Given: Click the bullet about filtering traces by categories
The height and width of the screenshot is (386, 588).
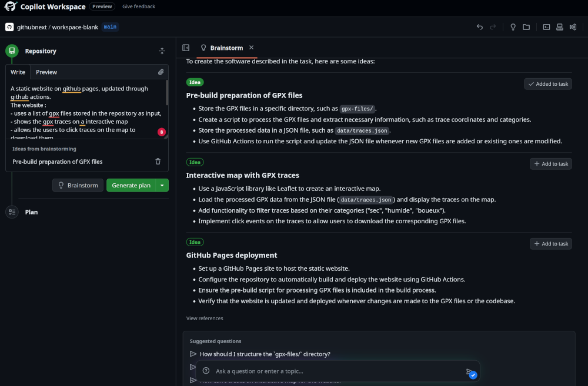Looking at the screenshot, I should click(x=322, y=210).
